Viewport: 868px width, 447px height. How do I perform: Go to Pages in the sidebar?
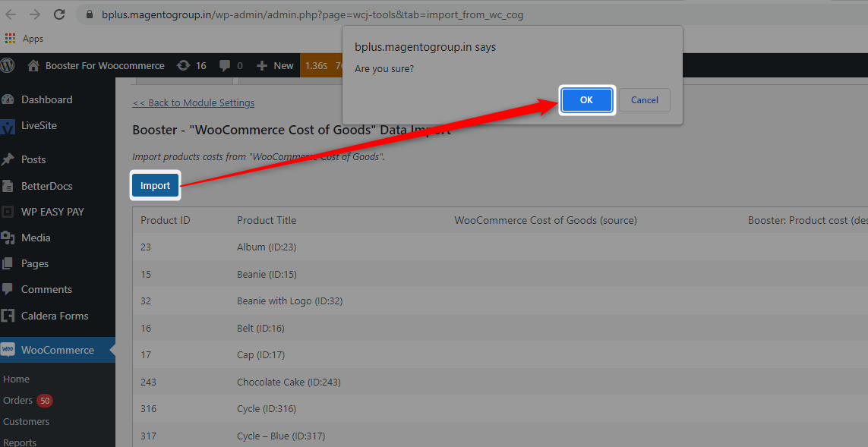pos(34,264)
